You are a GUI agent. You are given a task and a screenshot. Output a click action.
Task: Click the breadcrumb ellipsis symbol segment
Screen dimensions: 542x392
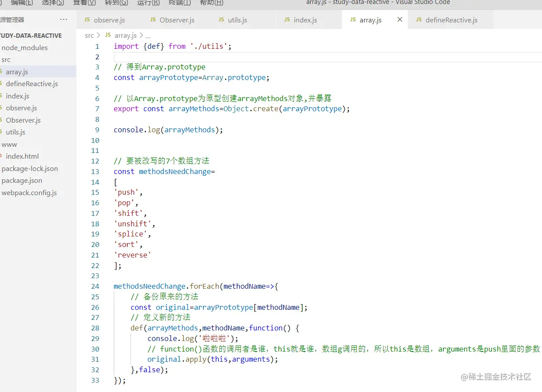point(148,36)
